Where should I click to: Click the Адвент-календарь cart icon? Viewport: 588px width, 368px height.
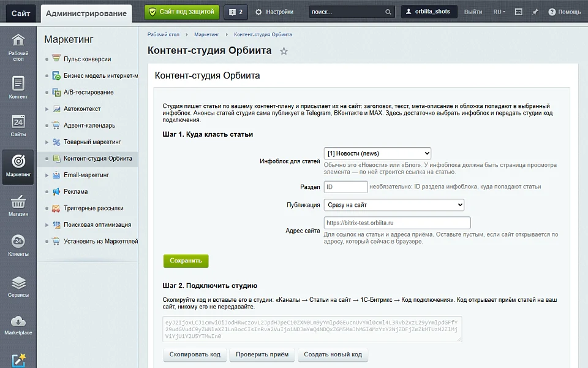[x=56, y=125]
